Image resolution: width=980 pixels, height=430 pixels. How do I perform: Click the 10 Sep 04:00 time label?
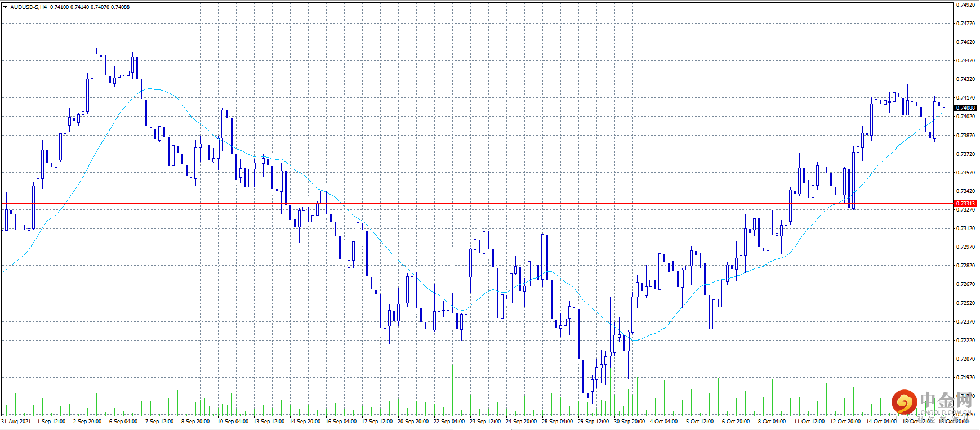coord(233,421)
